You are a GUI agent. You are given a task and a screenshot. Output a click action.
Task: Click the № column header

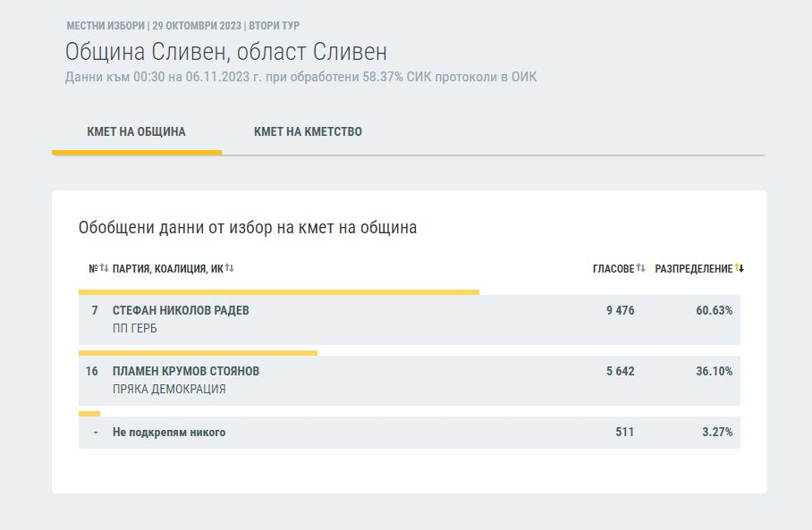coord(93,269)
